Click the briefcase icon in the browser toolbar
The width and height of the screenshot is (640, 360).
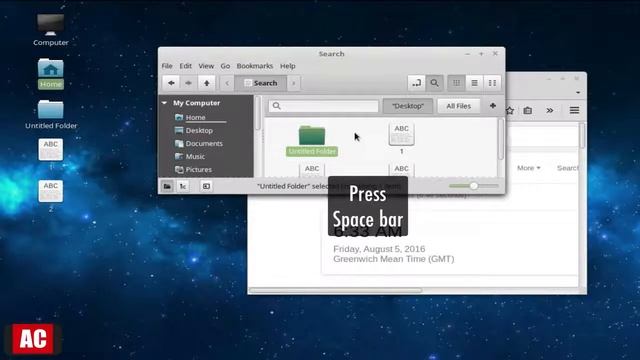pyautogui.click(x=527, y=111)
